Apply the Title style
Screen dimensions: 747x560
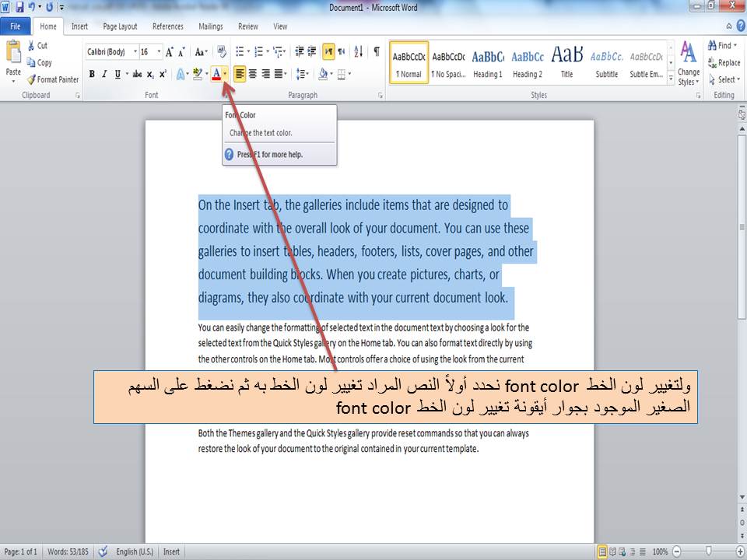[x=567, y=63]
